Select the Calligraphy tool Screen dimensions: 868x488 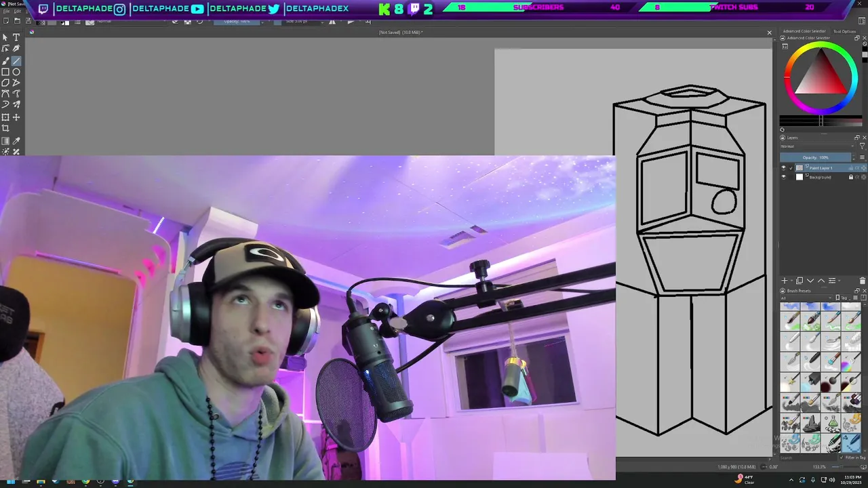click(16, 48)
